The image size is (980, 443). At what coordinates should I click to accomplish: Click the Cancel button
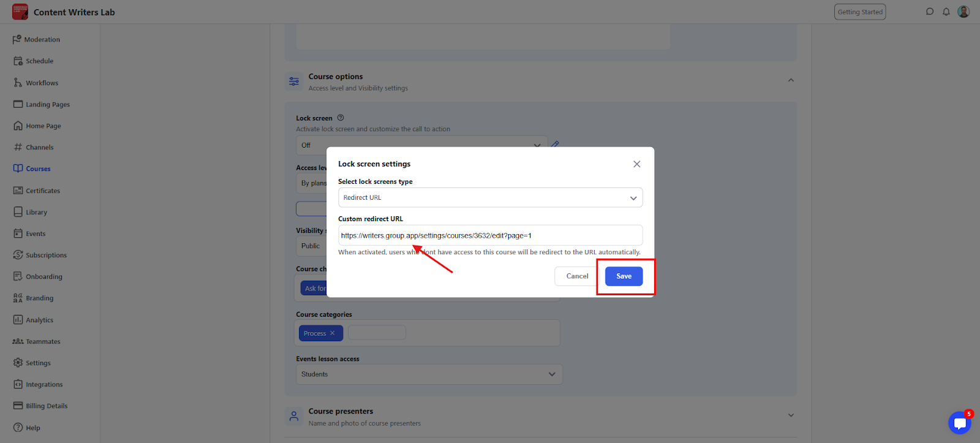point(577,276)
